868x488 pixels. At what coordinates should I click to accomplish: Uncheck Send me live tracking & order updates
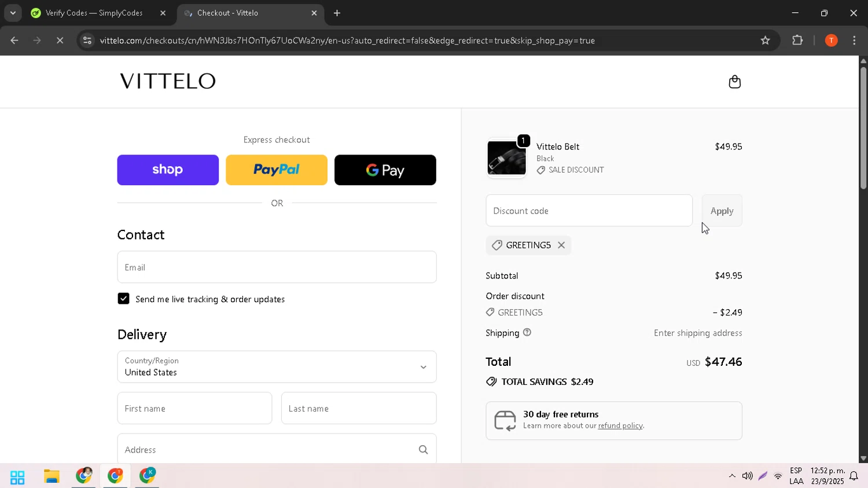(123, 299)
